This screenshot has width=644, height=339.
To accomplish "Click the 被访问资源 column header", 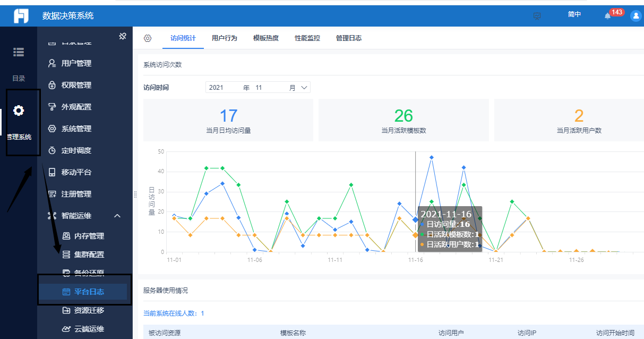I will point(164,333).
